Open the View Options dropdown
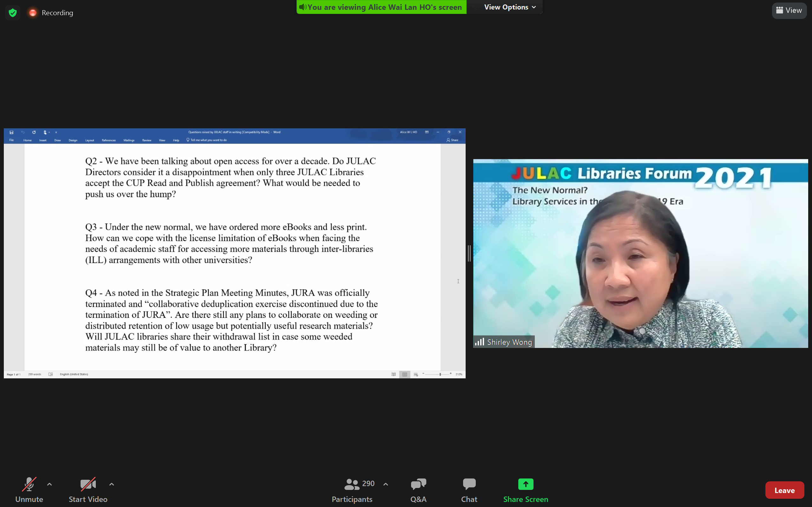The height and width of the screenshot is (507, 812). tap(509, 7)
